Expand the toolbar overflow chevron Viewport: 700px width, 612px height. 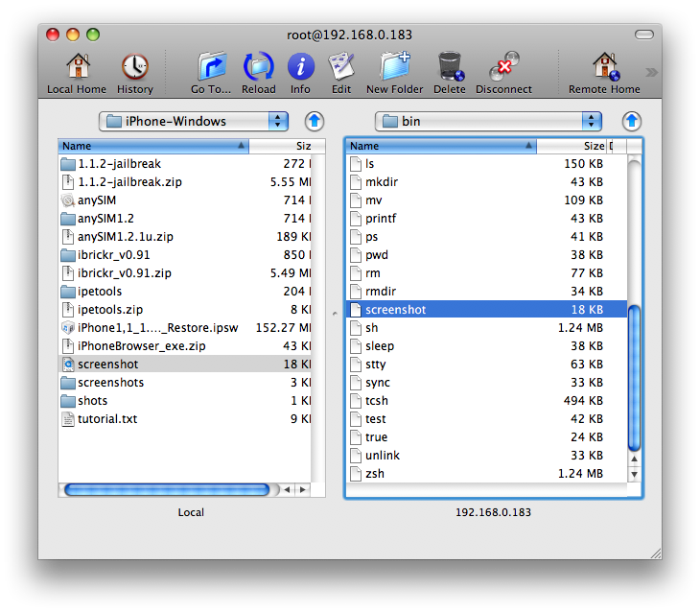tap(651, 72)
